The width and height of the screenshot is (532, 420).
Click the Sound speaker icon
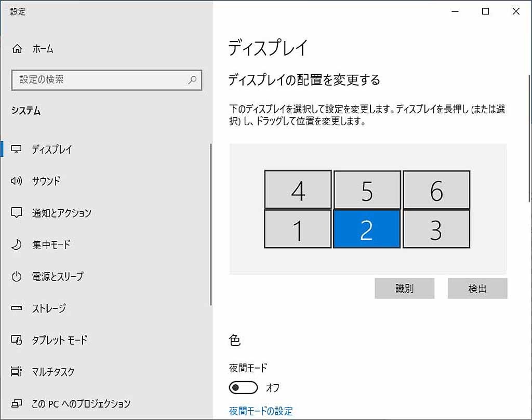click(16, 181)
